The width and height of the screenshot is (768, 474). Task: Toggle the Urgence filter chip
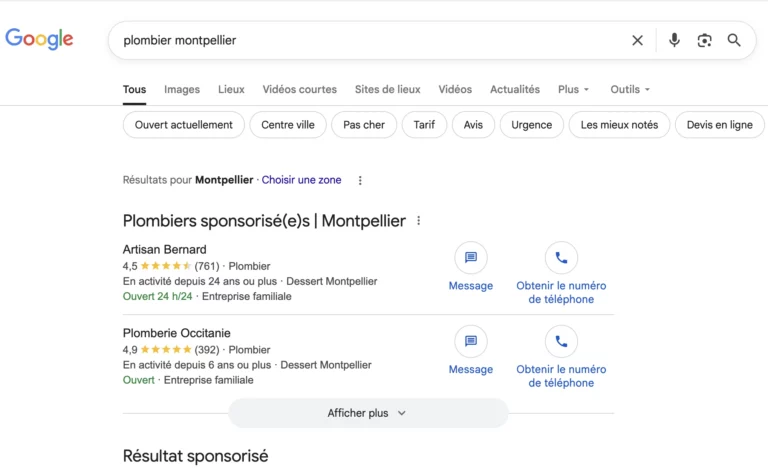(531, 125)
